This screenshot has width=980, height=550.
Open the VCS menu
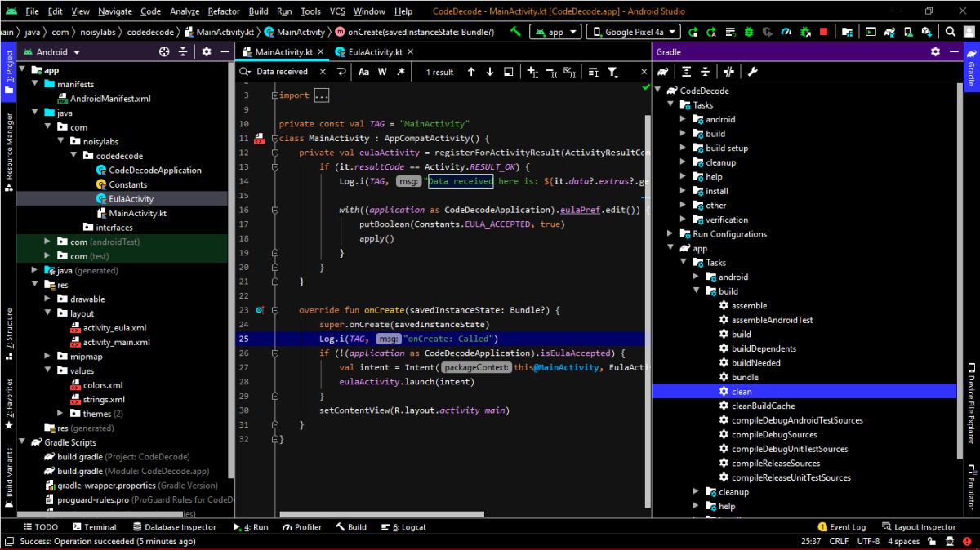click(337, 11)
